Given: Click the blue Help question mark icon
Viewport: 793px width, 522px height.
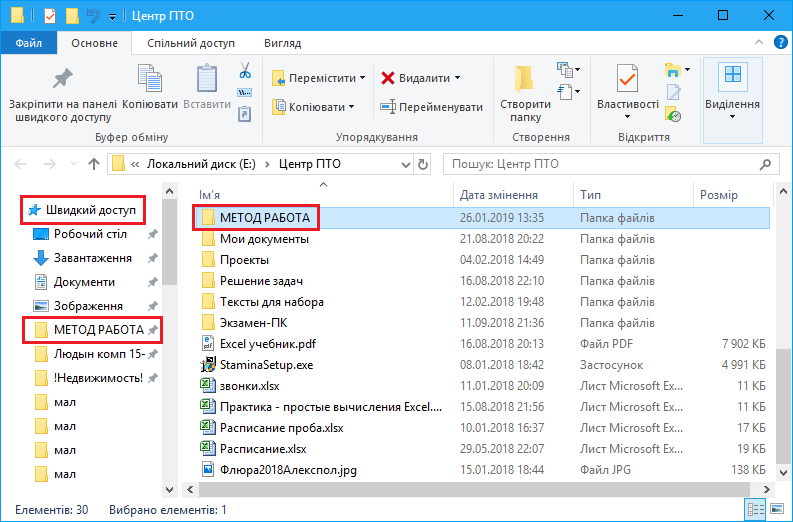Looking at the screenshot, I should pos(781,42).
